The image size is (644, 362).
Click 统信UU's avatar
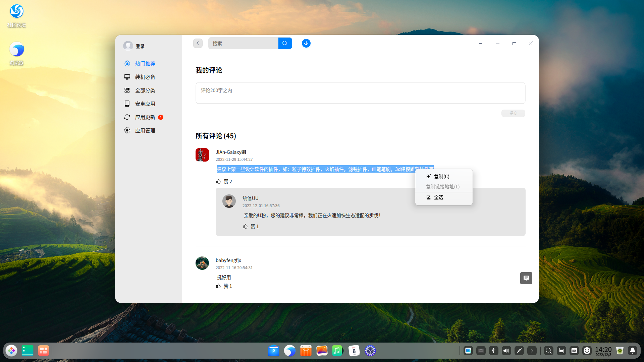pyautogui.click(x=229, y=201)
